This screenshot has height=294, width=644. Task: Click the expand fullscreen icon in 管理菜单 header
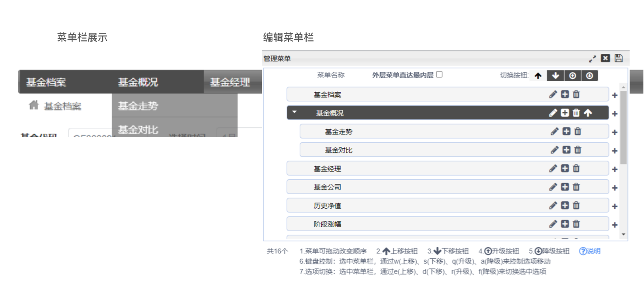click(x=593, y=59)
